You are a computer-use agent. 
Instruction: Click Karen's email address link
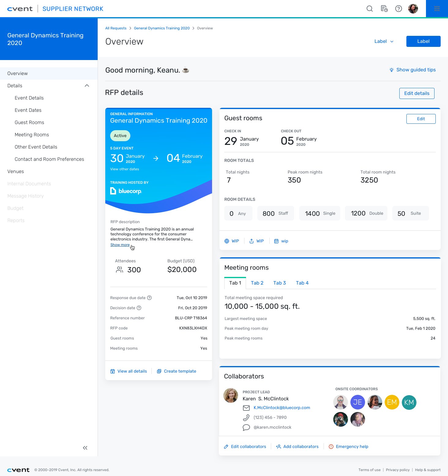tap(282, 408)
